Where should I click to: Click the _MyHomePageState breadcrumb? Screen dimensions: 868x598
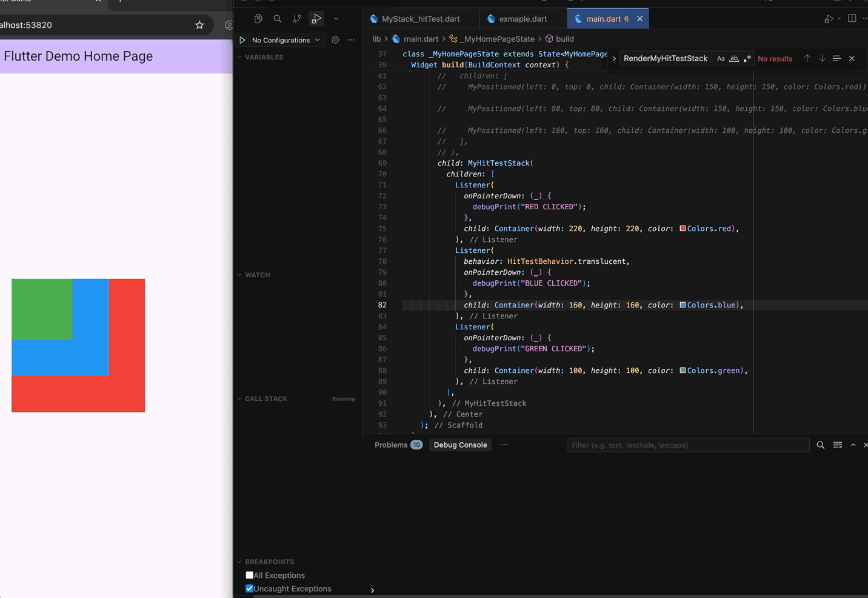[497, 39]
